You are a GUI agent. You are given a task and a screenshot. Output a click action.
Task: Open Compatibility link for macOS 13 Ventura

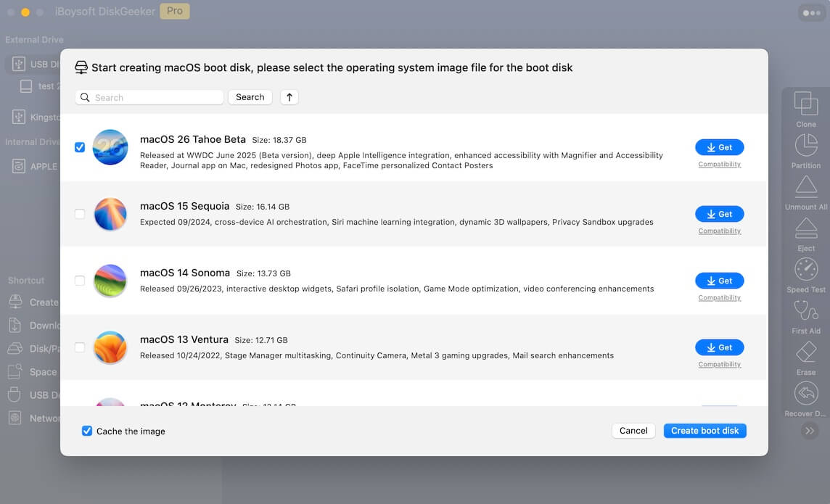[x=719, y=365]
